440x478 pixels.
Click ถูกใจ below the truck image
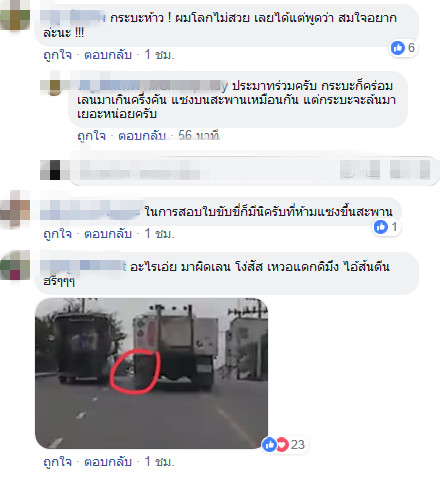57,462
